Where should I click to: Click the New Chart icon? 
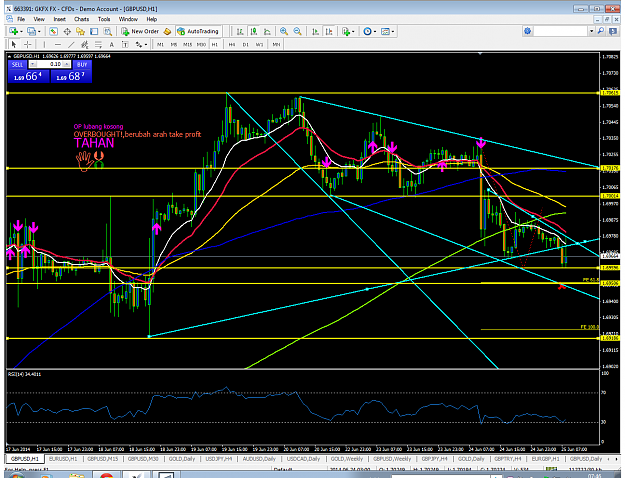coord(14,31)
